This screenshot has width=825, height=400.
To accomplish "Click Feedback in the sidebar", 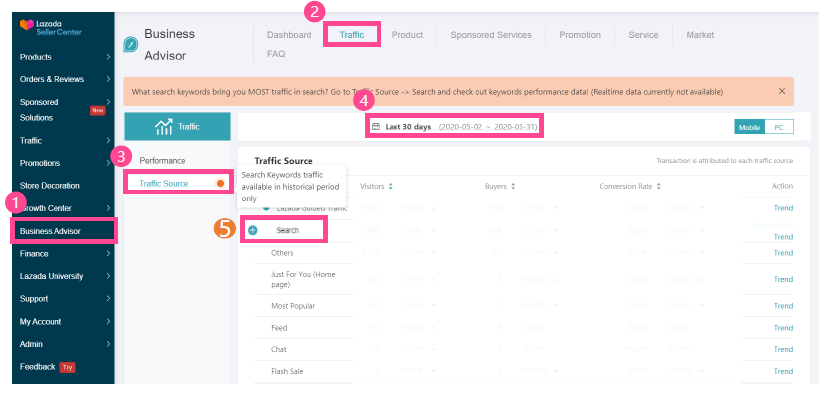I will (37, 367).
